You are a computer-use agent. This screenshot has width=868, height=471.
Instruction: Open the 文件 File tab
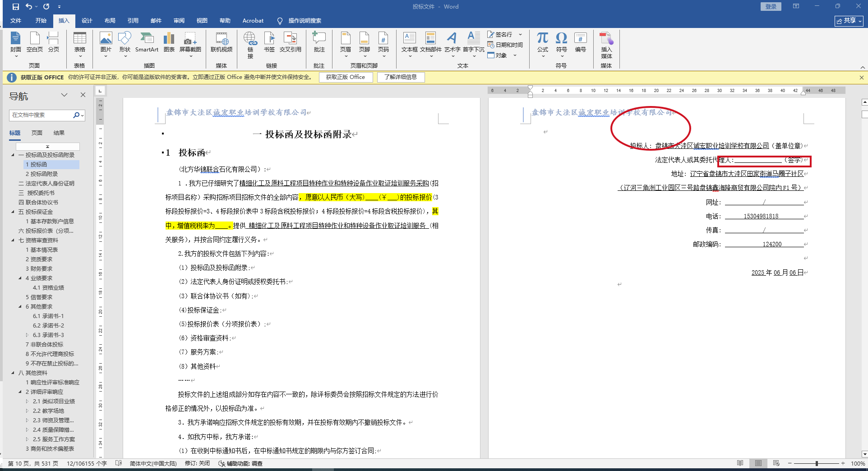[x=16, y=21]
